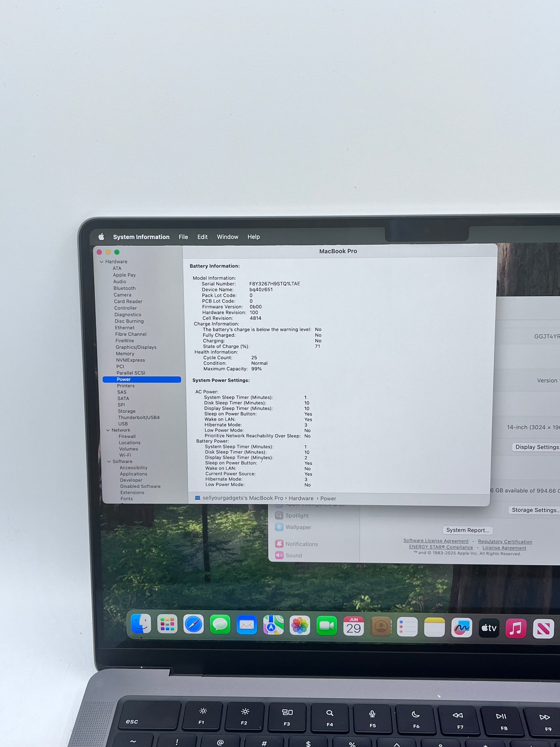Collapse the Software section in the sidebar
The image size is (560, 747).
coord(109,462)
